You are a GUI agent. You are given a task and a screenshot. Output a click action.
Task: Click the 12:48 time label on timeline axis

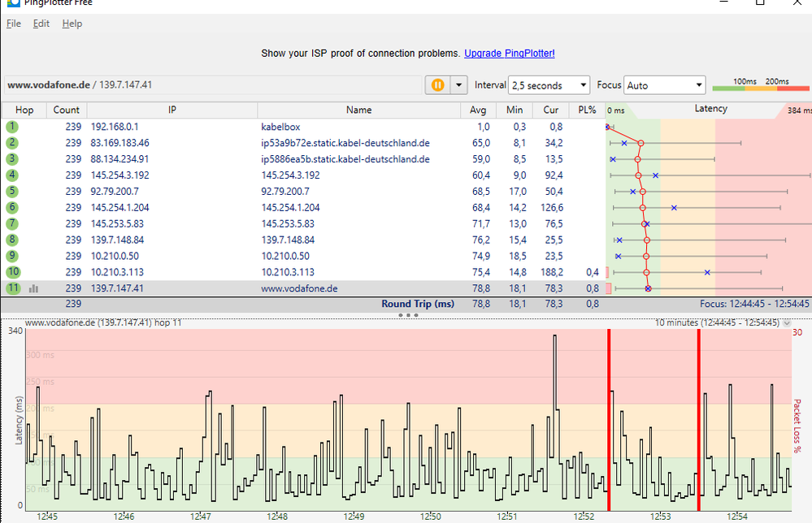(x=277, y=517)
